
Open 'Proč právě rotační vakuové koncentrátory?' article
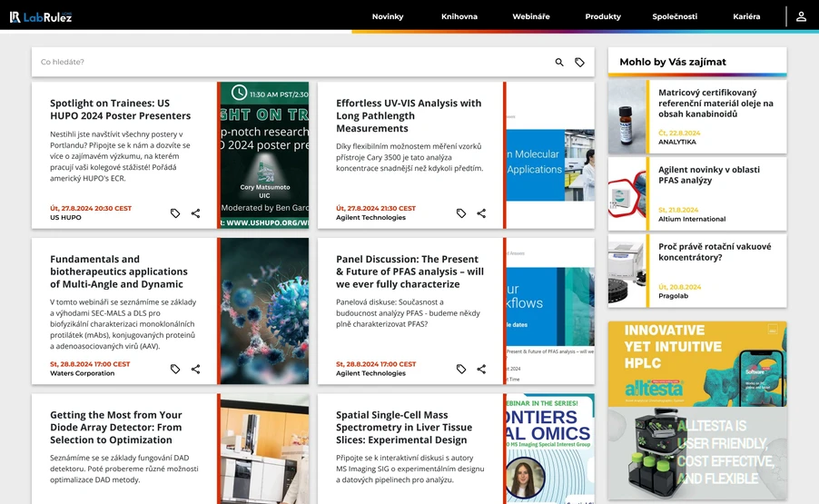tap(715, 252)
